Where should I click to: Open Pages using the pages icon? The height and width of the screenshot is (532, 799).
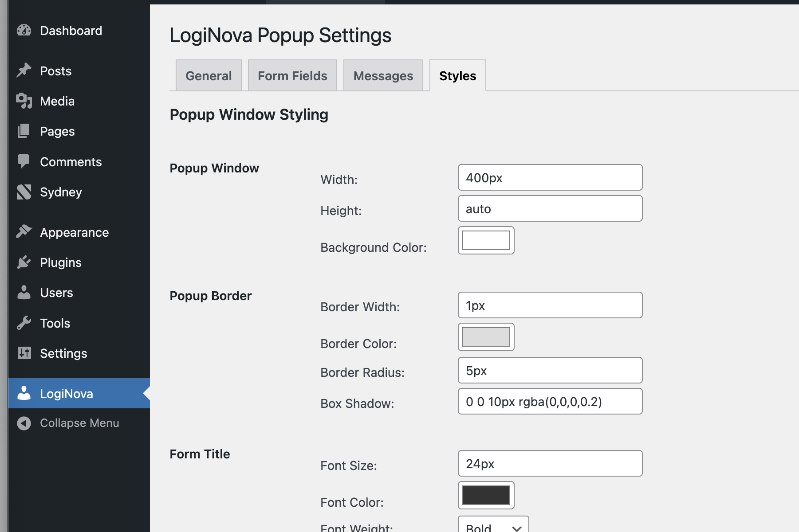[x=24, y=131]
